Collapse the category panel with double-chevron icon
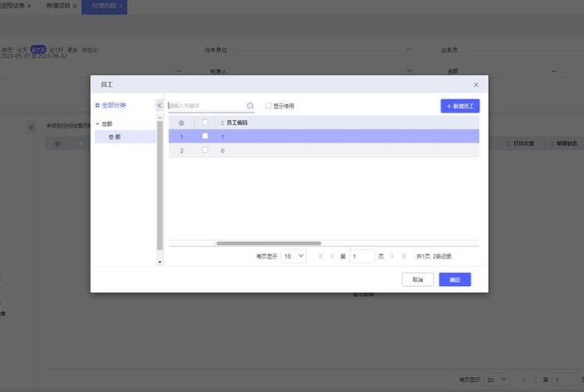 160,105
